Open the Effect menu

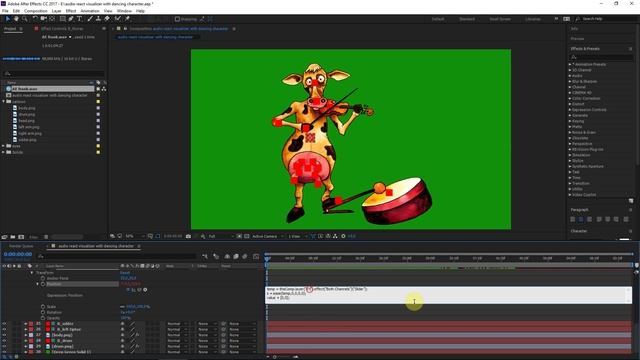(71, 11)
